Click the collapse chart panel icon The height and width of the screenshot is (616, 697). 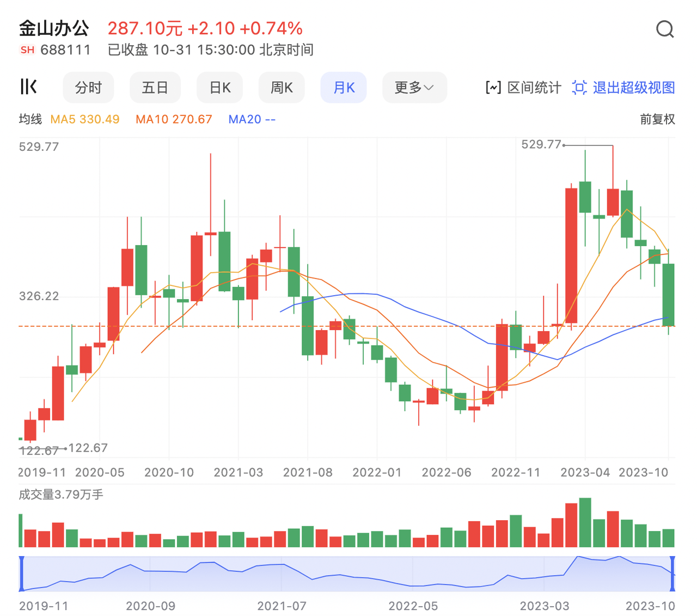coord(28,87)
